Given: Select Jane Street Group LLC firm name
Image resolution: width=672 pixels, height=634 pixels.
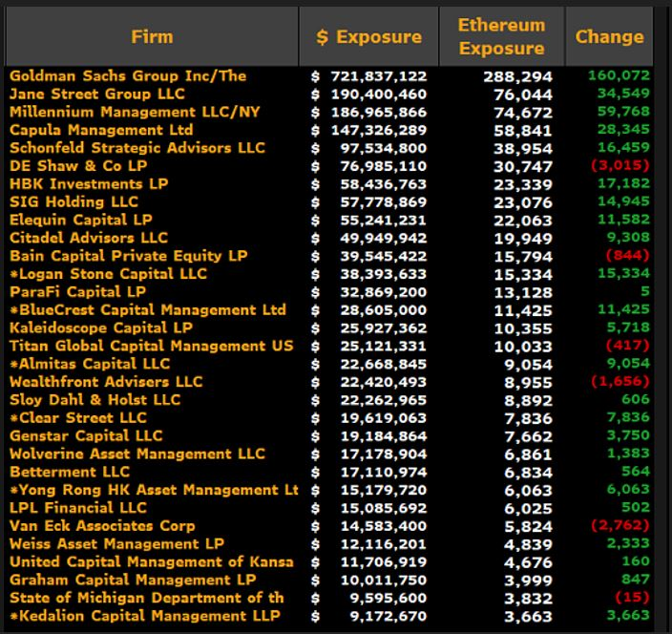Looking at the screenshot, I should click(x=94, y=94).
